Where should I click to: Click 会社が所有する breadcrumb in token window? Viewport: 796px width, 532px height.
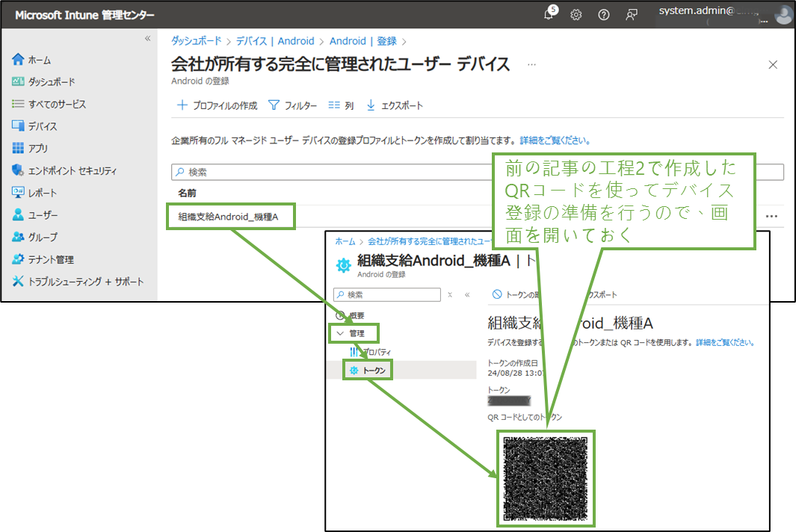point(430,241)
